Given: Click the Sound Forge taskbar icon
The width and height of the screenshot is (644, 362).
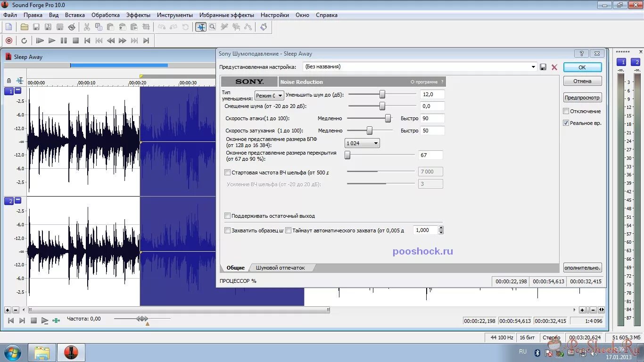Looking at the screenshot, I should pyautogui.click(x=71, y=352).
